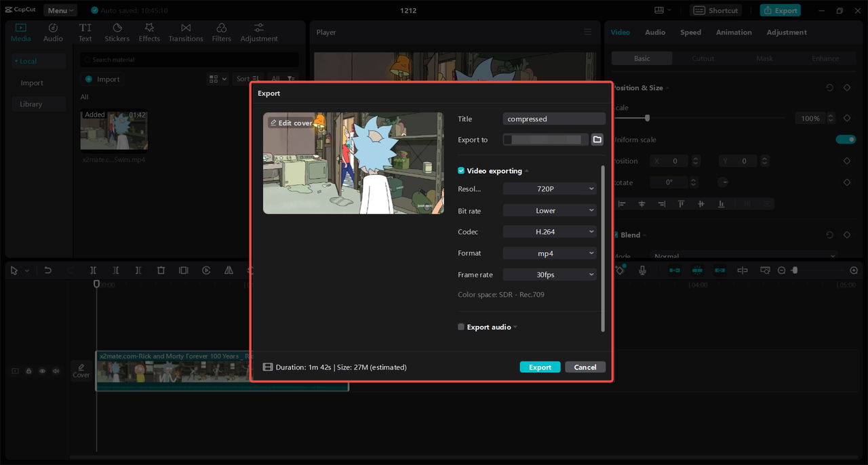Image resolution: width=868 pixels, height=465 pixels.
Task: Zoom in the timeline with plus icon
Action: click(x=854, y=270)
